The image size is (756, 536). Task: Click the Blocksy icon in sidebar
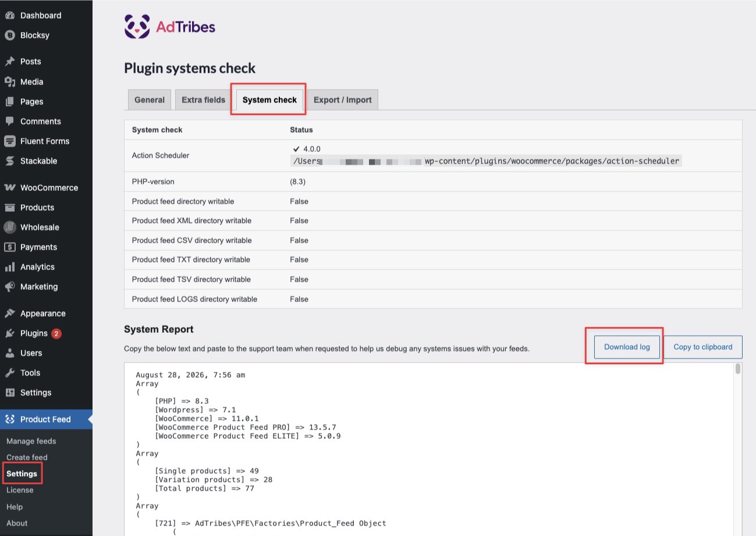(9, 35)
